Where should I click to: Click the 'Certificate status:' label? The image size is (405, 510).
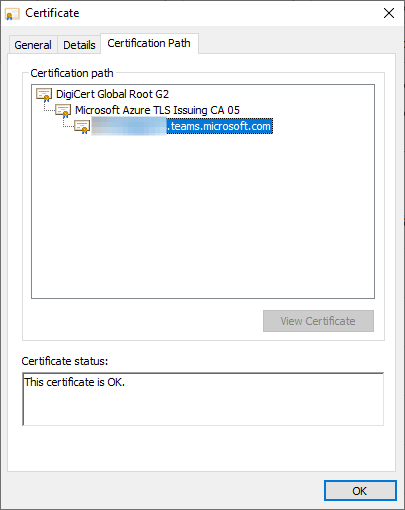(x=65, y=361)
